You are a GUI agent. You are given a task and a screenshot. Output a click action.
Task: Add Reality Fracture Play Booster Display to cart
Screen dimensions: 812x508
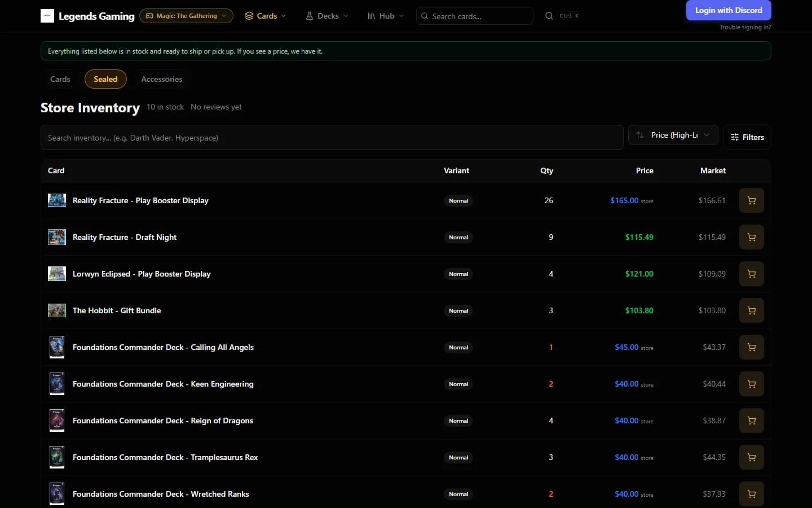(752, 200)
